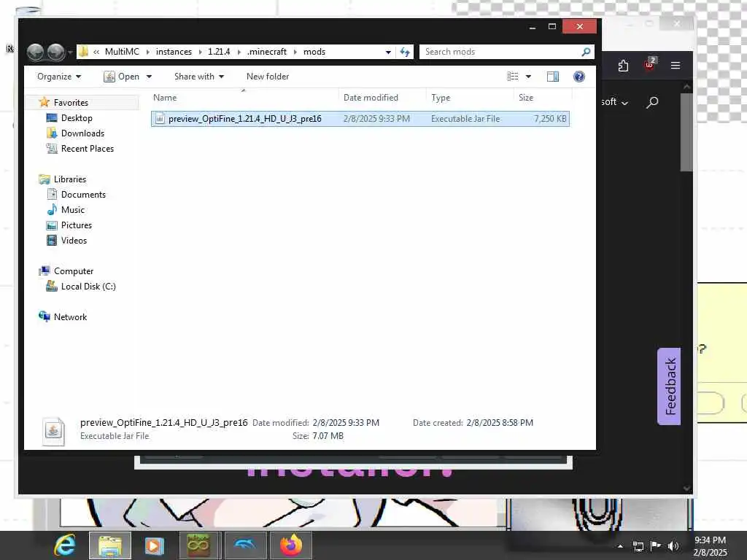747x560 pixels.
Task: Create a New folder
Action: (268, 76)
